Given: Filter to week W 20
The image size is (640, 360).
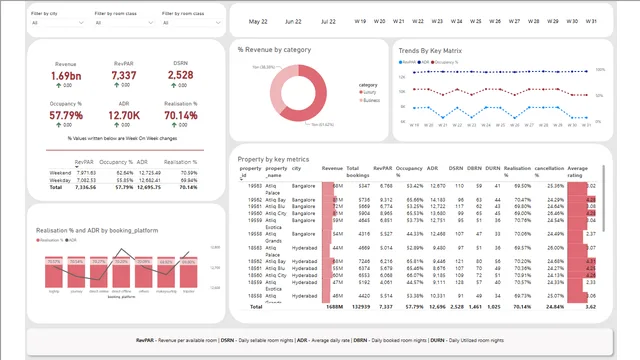Looking at the screenshot, I should 380,21.
